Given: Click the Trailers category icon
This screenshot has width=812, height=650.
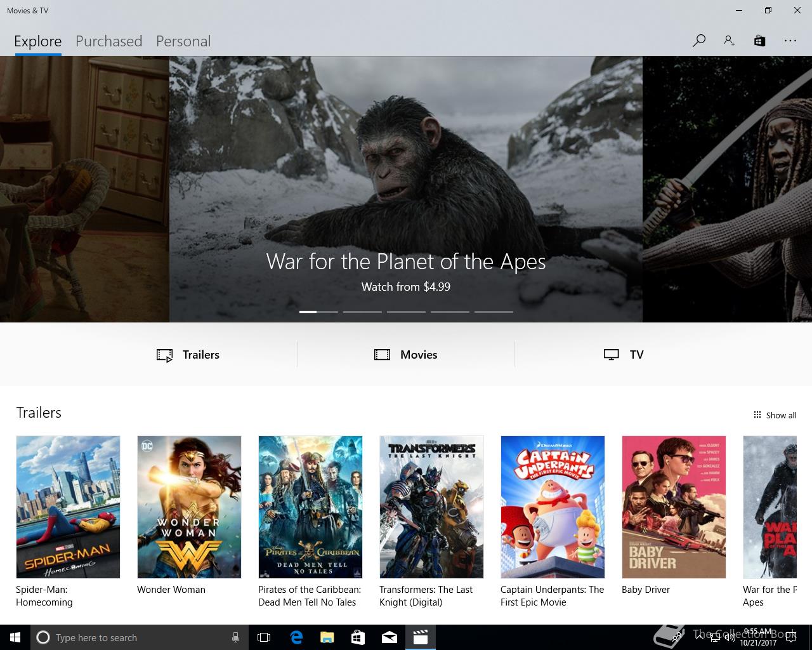Looking at the screenshot, I should pos(165,355).
